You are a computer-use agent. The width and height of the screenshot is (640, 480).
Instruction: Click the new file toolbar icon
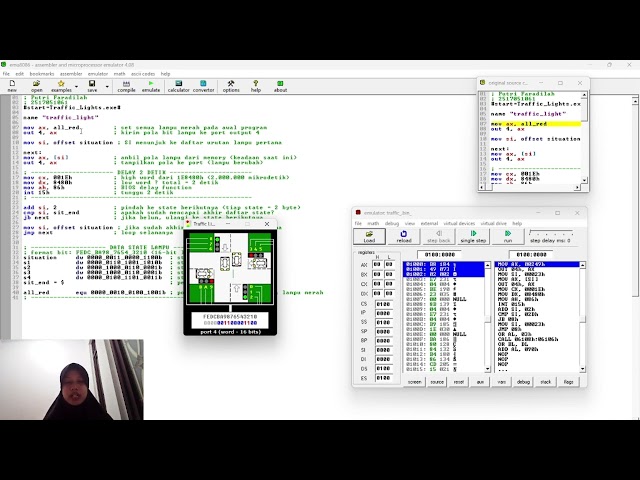coord(12,86)
